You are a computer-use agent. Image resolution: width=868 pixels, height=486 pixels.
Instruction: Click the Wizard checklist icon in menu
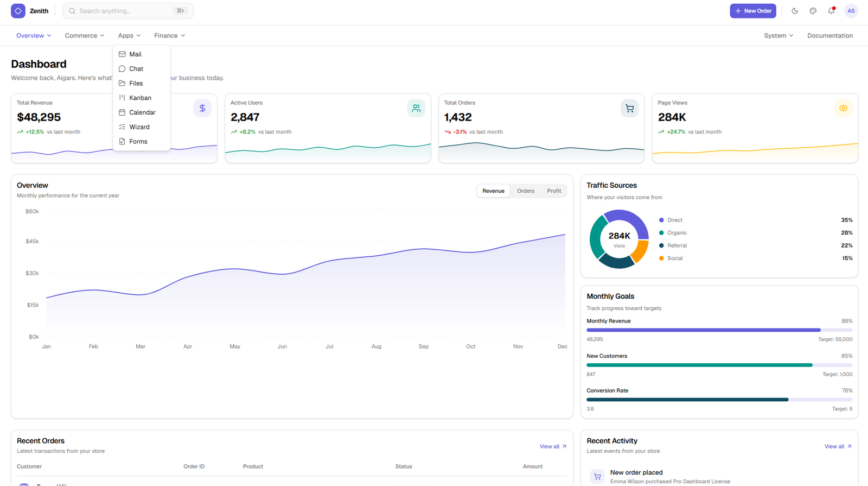122,127
